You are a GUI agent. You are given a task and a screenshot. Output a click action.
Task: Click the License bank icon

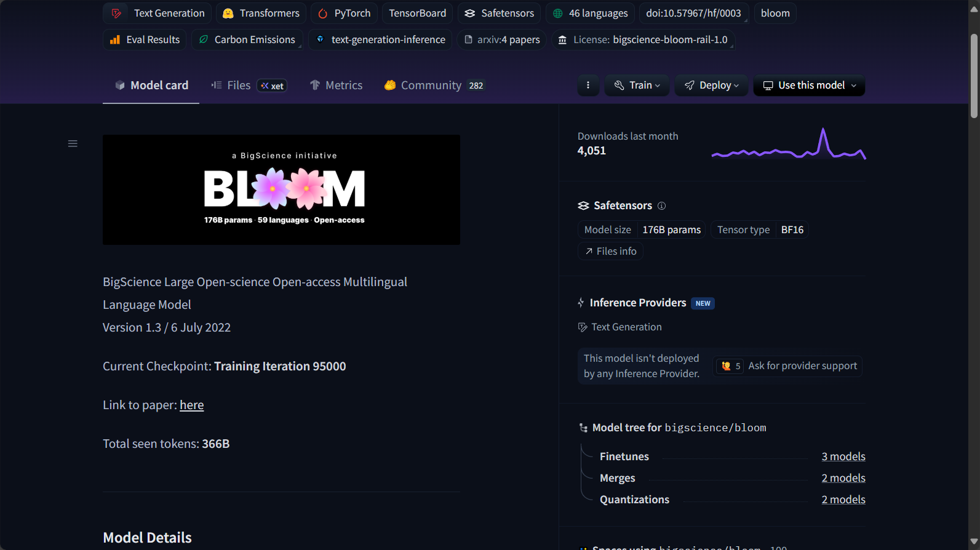point(562,39)
